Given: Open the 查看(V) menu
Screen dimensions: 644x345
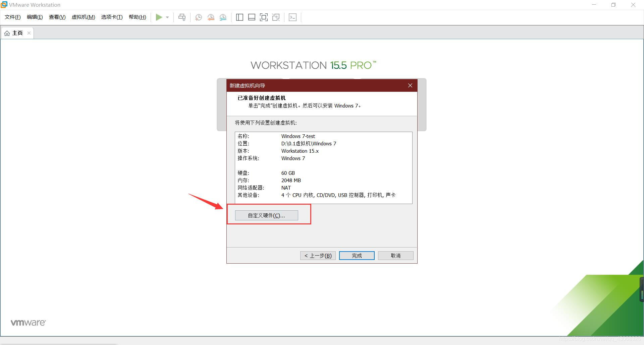Looking at the screenshot, I should (x=57, y=17).
